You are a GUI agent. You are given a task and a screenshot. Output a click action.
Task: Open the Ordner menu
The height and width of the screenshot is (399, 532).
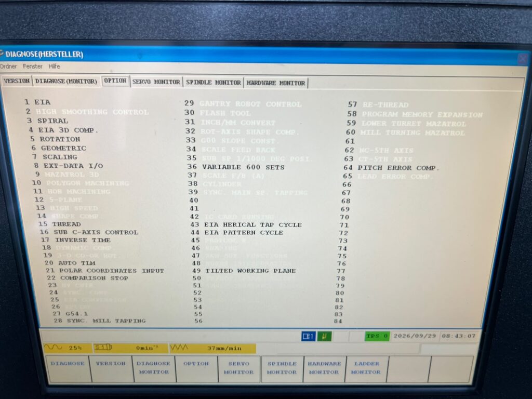pyautogui.click(x=8, y=66)
